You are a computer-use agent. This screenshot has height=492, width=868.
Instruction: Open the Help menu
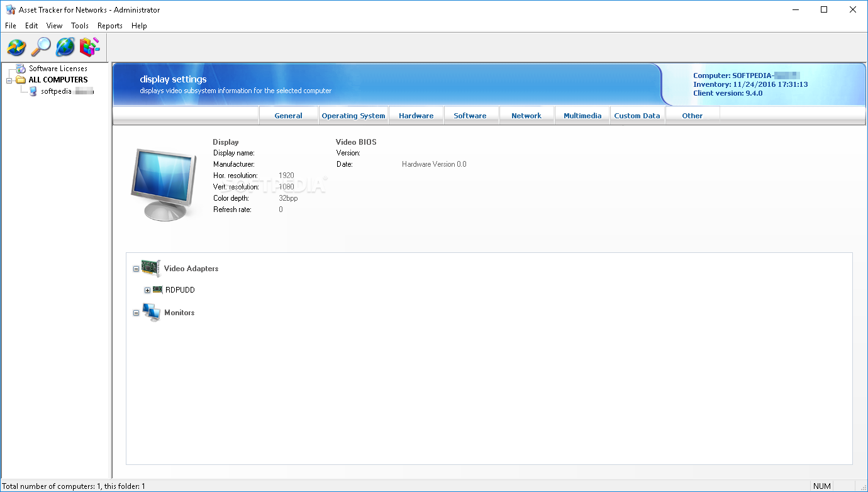(140, 26)
